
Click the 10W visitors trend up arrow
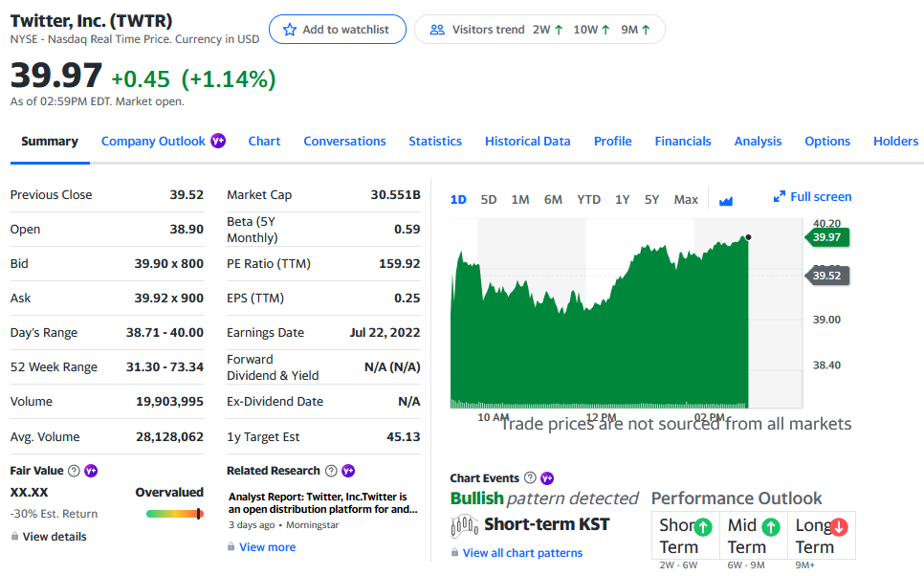pos(605,30)
